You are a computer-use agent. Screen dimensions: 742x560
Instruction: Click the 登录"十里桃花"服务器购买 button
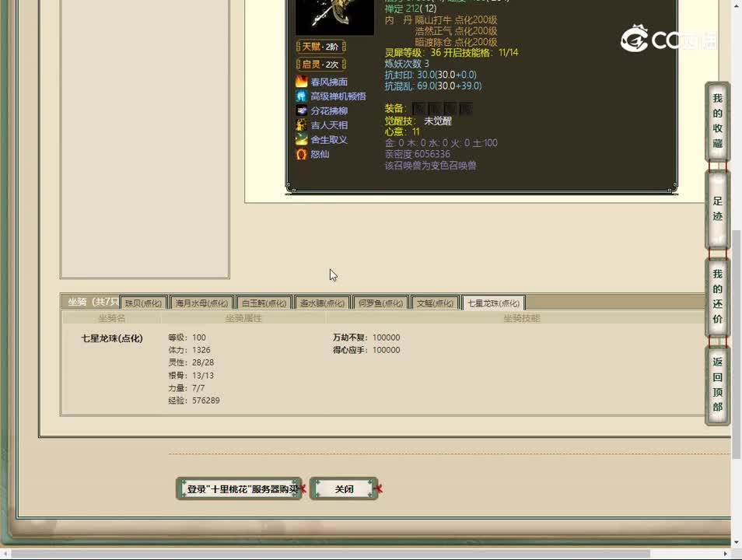pyautogui.click(x=239, y=489)
